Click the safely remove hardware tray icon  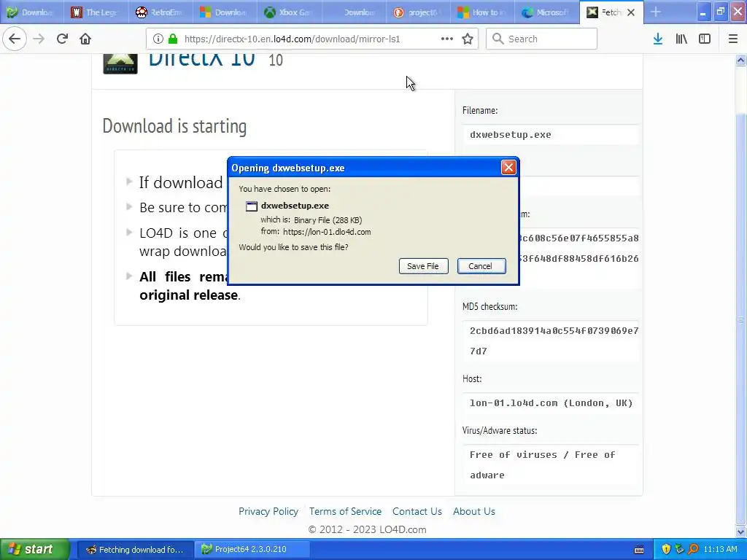pyautogui.click(x=679, y=549)
